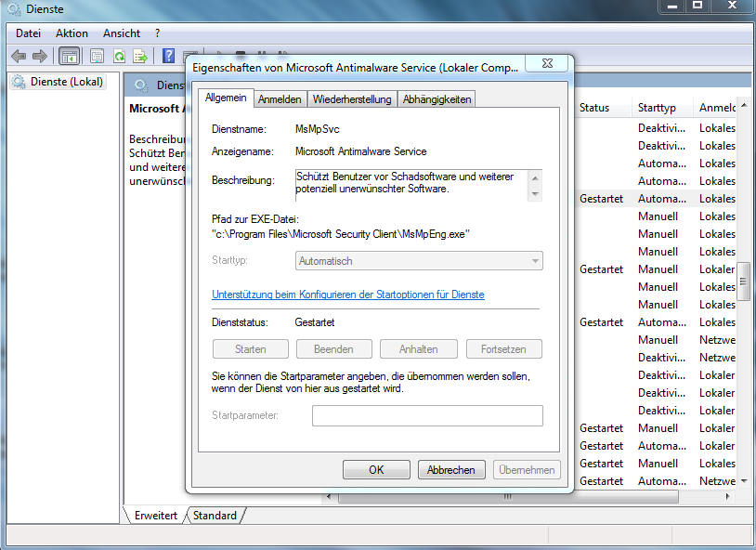756x550 pixels.
Task: Click the Forward arrow in Dienste toolbar
Action: [40, 57]
